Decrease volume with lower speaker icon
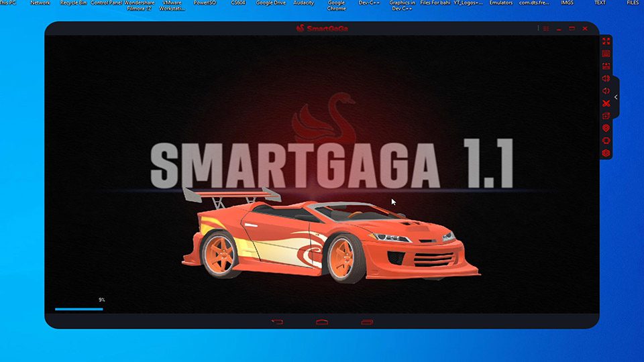This screenshot has height=362, width=644. coord(606,90)
